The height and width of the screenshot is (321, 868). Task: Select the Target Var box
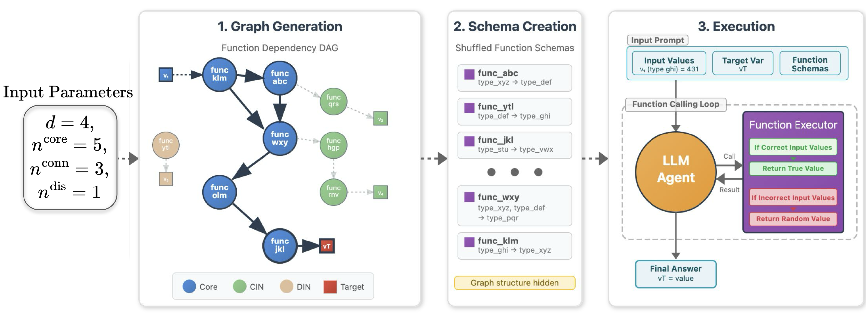742,63
